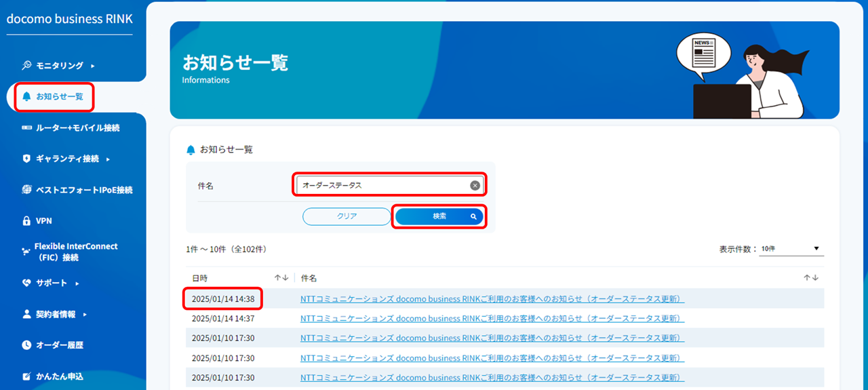This screenshot has height=390, width=868.
Task: Clear the search text with the X icon
Action: point(475,185)
